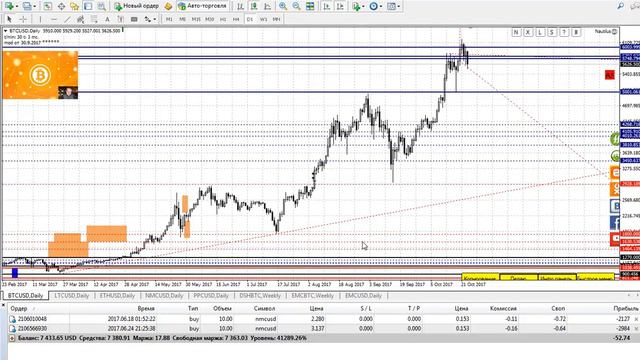This screenshot has height=360, width=640.
Task: Click the Новый ордер button
Action: pos(136,6)
